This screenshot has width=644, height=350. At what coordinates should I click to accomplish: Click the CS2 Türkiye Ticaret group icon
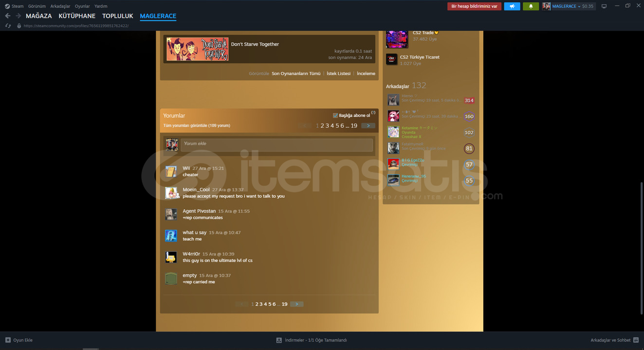point(391,60)
